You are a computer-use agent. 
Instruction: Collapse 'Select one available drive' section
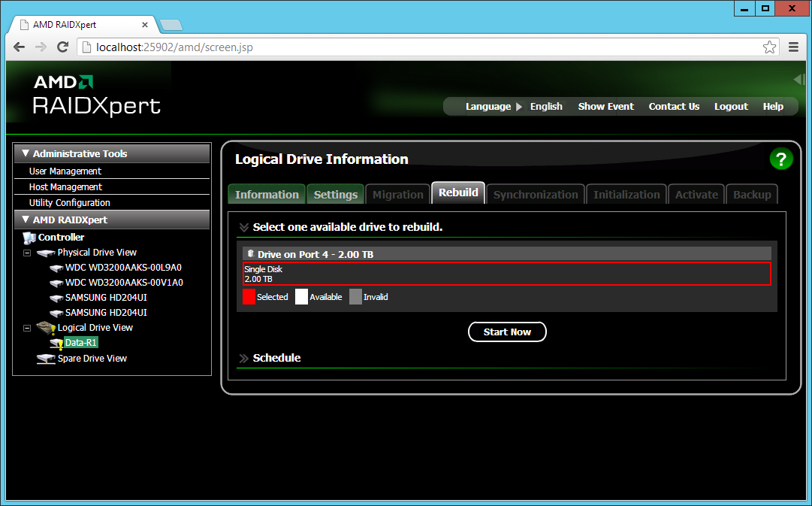pos(244,227)
